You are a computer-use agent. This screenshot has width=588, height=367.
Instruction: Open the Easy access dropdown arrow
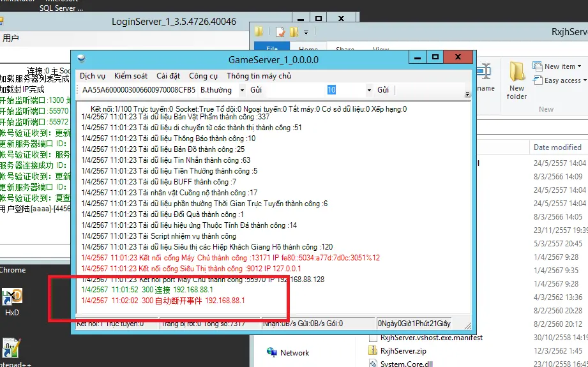585,80
